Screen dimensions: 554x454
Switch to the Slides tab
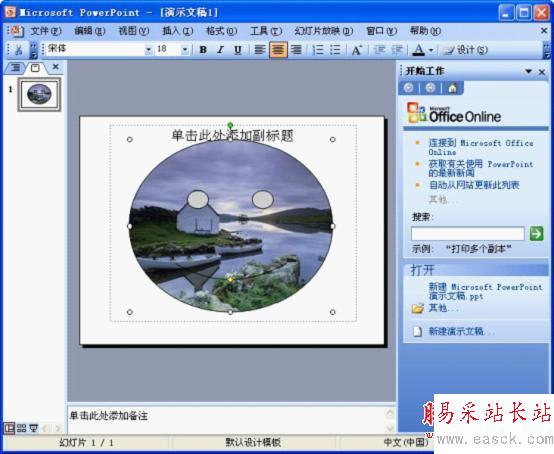pos(35,67)
